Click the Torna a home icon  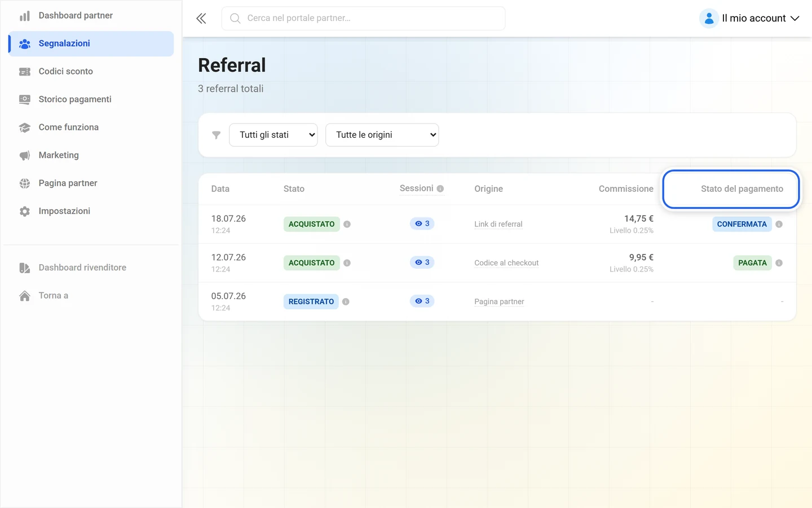click(x=25, y=296)
